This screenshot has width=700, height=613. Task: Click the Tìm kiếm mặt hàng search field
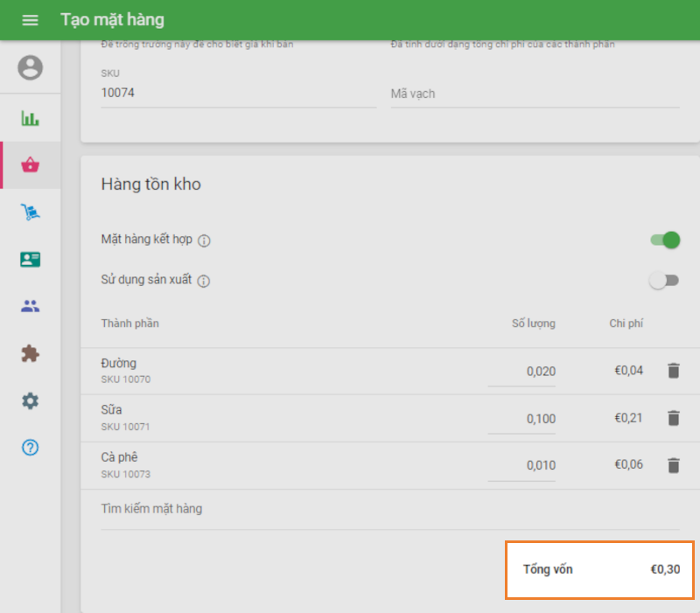[x=389, y=509]
